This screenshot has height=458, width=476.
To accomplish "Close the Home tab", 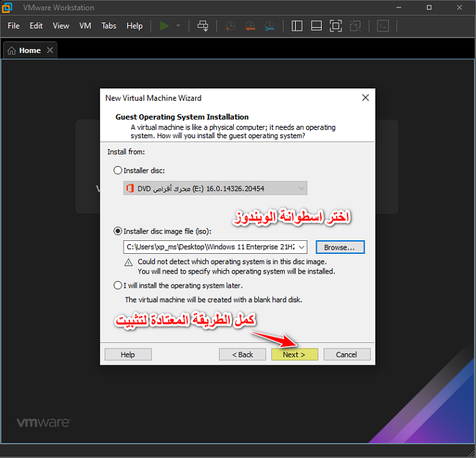I will pyautogui.click(x=50, y=50).
